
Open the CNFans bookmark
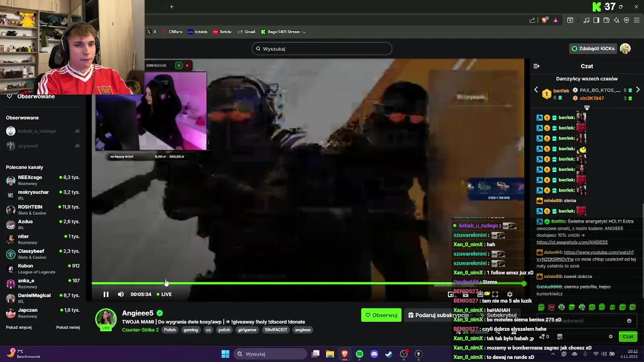(172, 32)
